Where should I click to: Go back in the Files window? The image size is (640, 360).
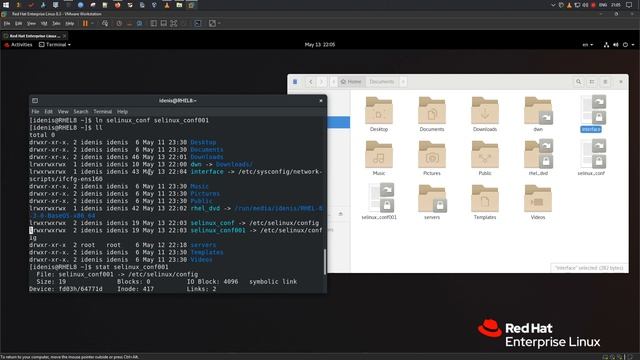point(311,82)
